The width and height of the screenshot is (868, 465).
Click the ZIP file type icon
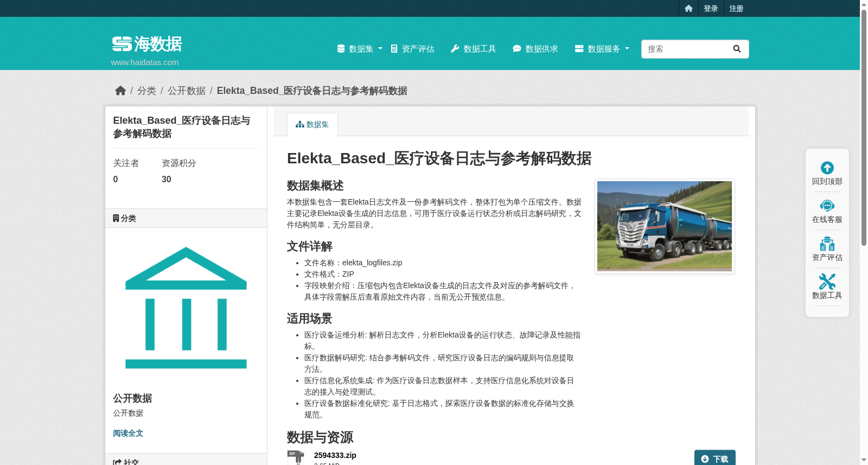(296, 457)
